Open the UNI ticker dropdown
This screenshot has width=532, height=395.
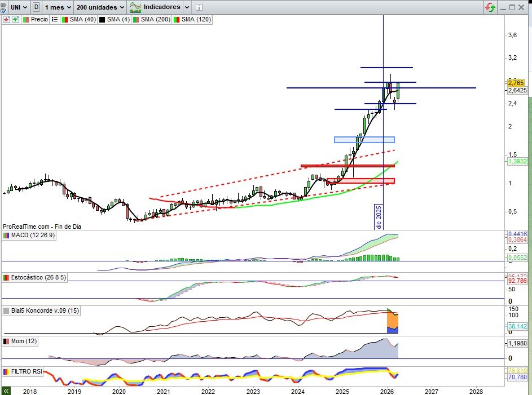(x=19, y=7)
